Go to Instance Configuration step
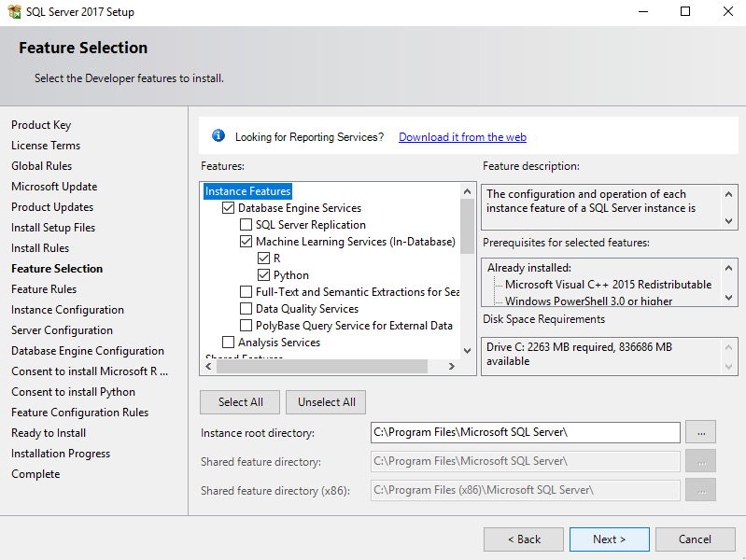This screenshot has height=560, width=746. click(67, 310)
